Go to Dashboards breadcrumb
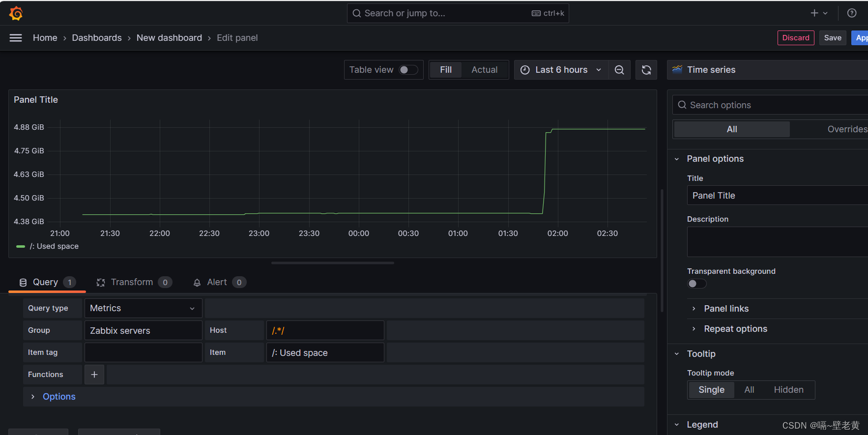The image size is (868, 435). point(97,38)
